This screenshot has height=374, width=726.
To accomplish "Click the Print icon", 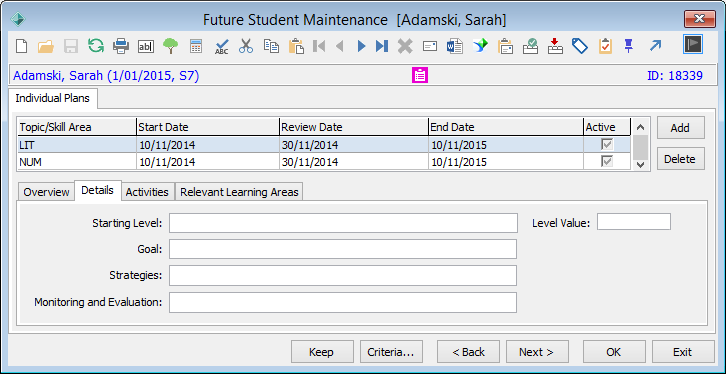I will pyautogui.click(x=121, y=46).
